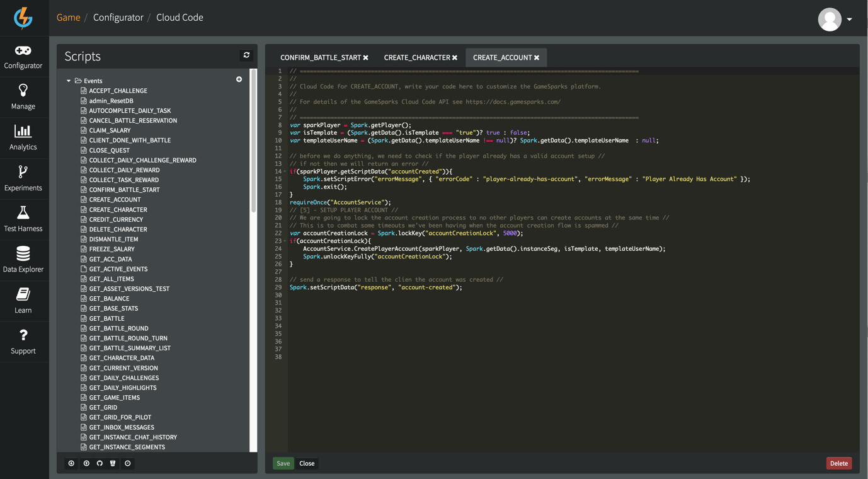
Task: Open the GET_CHARACTER_DATA script
Action: click(x=122, y=358)
